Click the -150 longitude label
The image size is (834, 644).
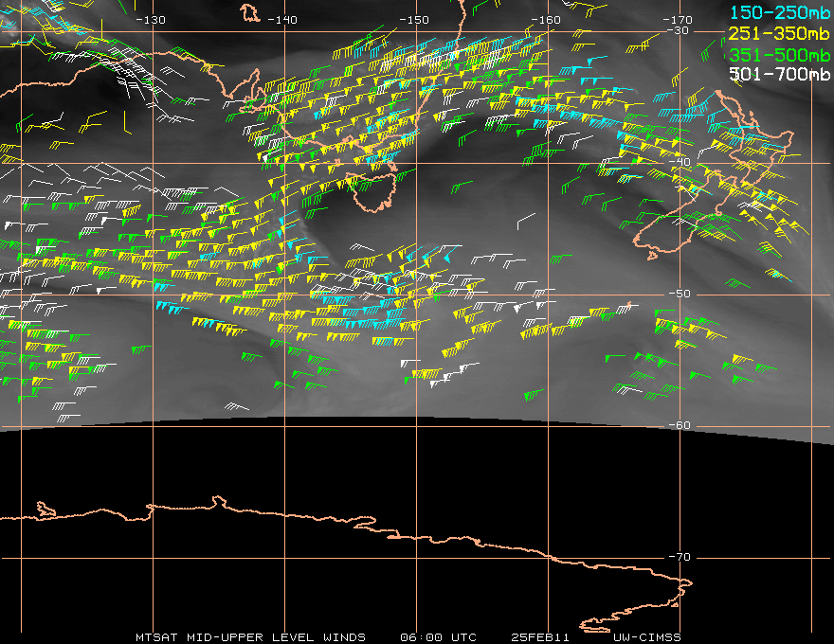pyautogui.click(x=414, y=20)
